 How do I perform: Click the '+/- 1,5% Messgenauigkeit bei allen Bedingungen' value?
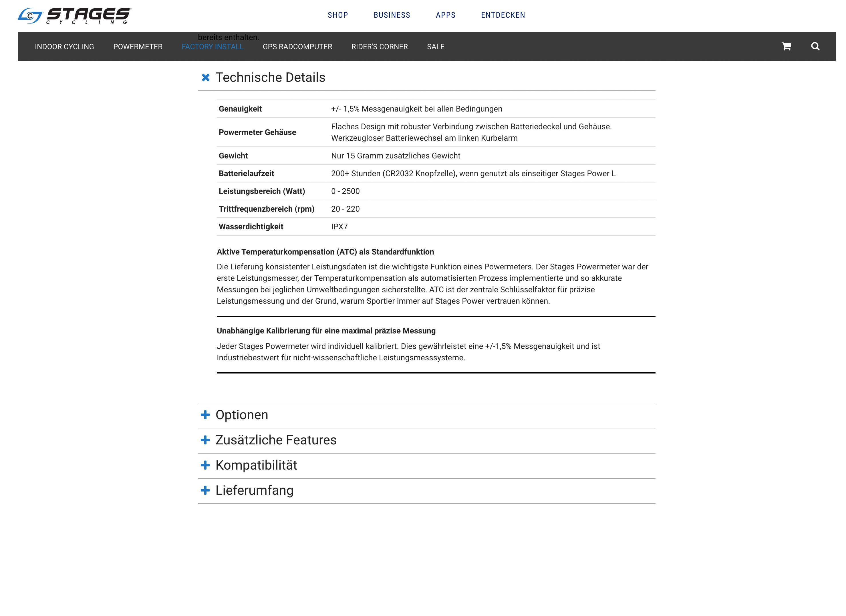(417, 109)
